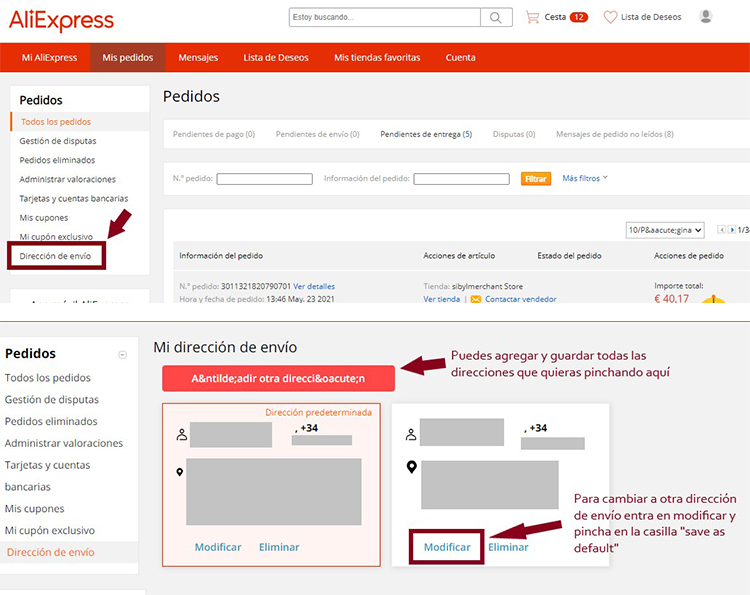Open Tarjetas y cuentas bancarias in lower sidebar
The width and height of the screenshot is (750, 595).
point(47,475)
